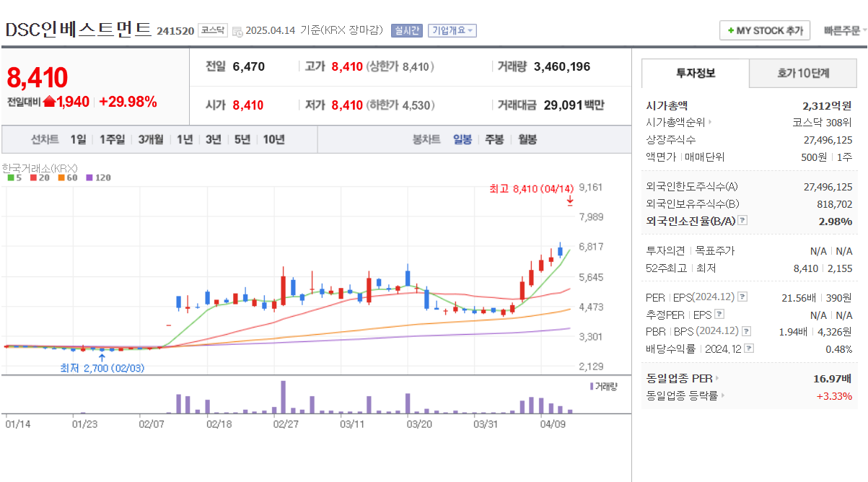Viewport: 868px width, 482px height.
Task: Select the 일봉 daily candle chart
Action: (x=463, y=139)
